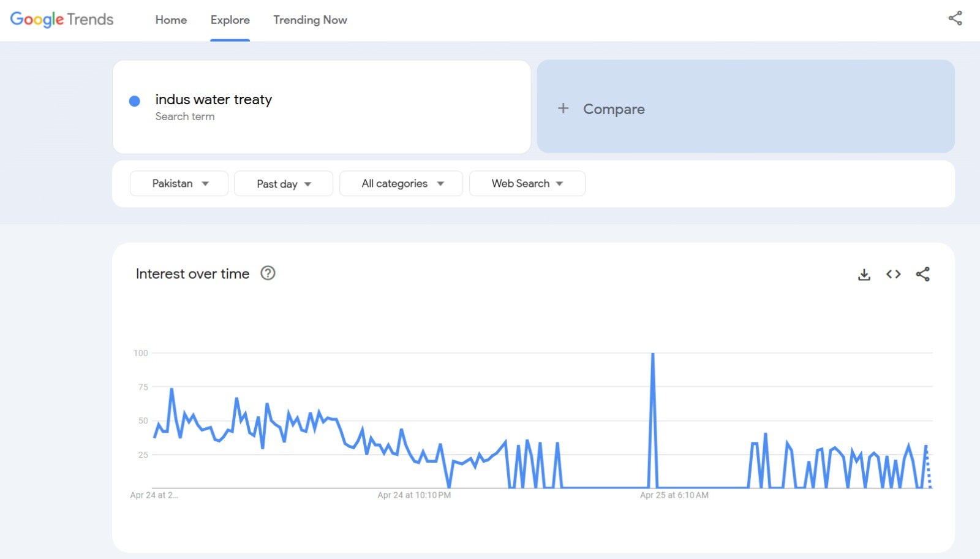Go to the Home tab
Viewport: 980px width, 559px height.
[171, 20]
